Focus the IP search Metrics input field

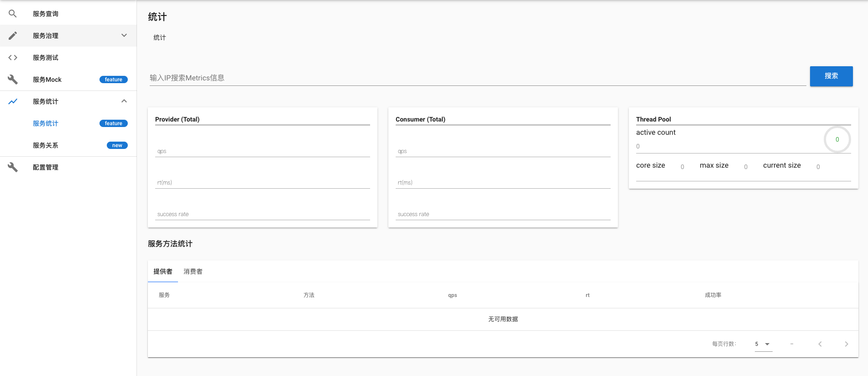[477, 78]
